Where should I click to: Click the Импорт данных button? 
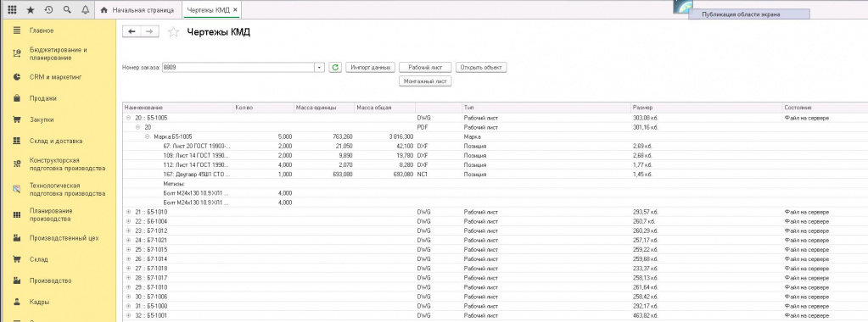click(x=371, y=68)
